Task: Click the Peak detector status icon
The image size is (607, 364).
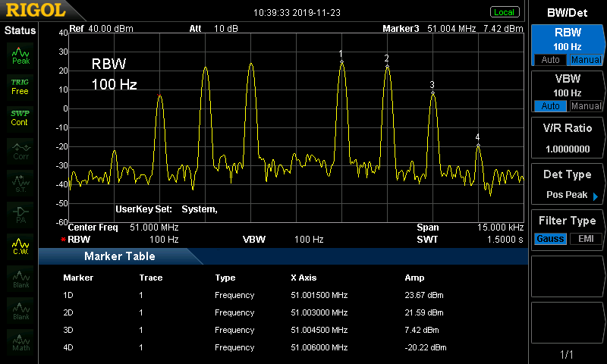Action: tap(20, 54)
